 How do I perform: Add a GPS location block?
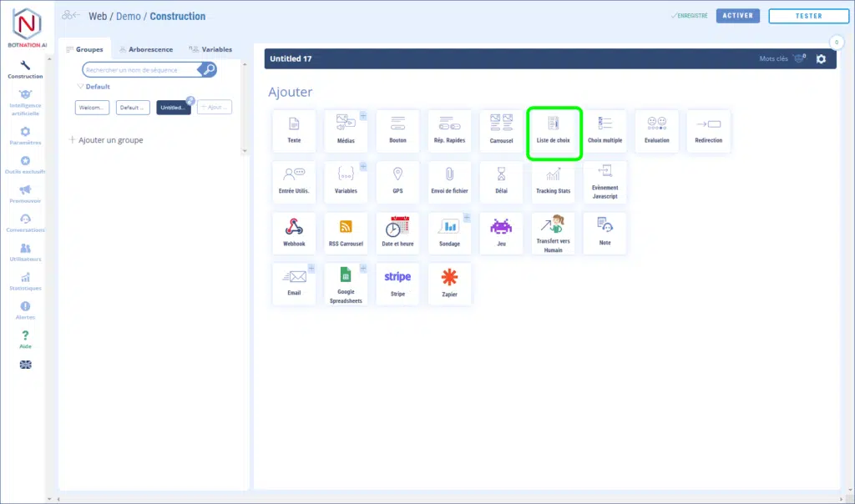[x=397, y=182]
